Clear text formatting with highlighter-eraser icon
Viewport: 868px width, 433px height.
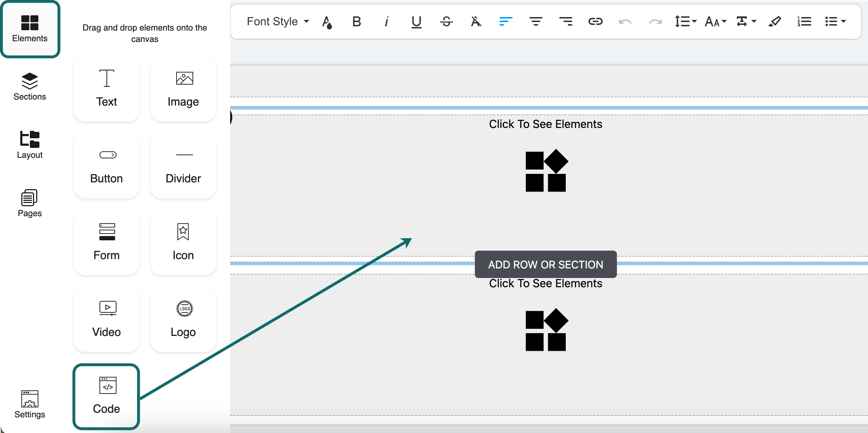tap(774, 22)
